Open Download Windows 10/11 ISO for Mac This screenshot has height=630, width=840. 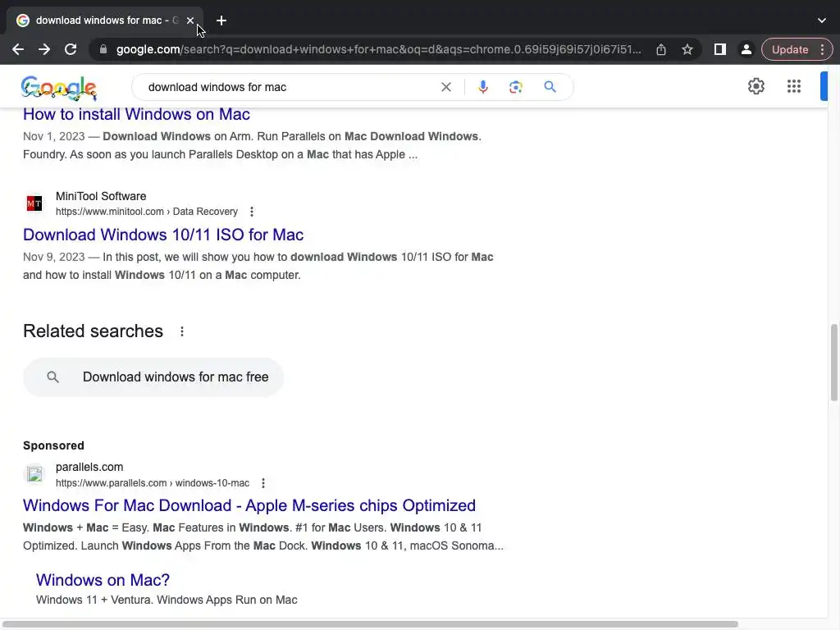click(163, 235)
